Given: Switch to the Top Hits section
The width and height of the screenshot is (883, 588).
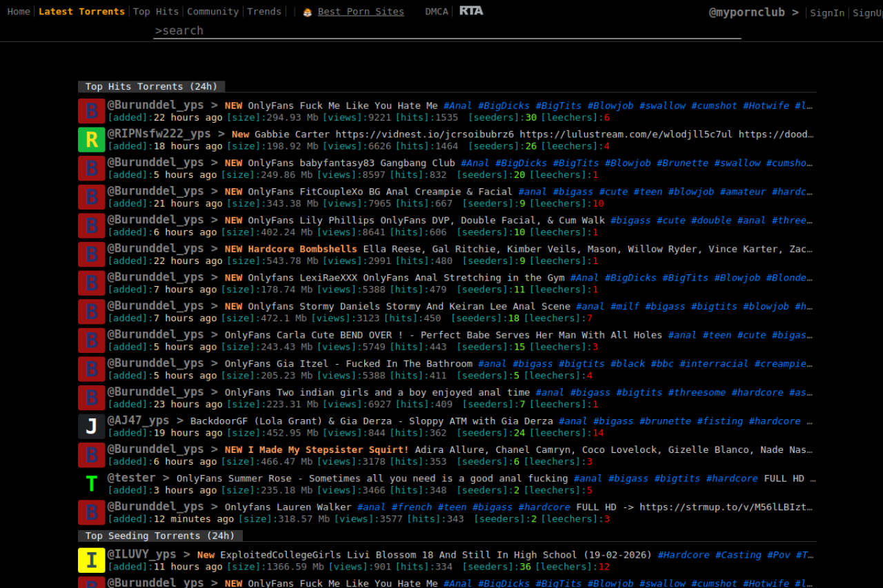Looking at the screenshot, I should 155,11.
